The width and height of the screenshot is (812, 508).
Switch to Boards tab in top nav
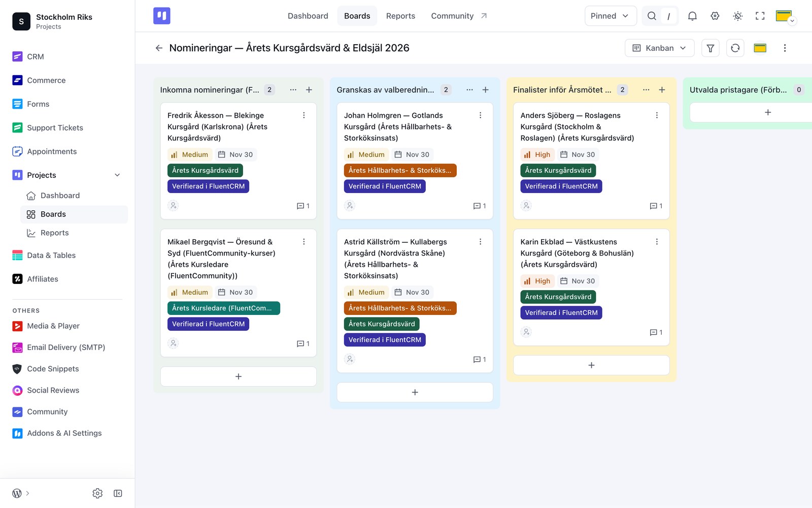pos(357,16)
